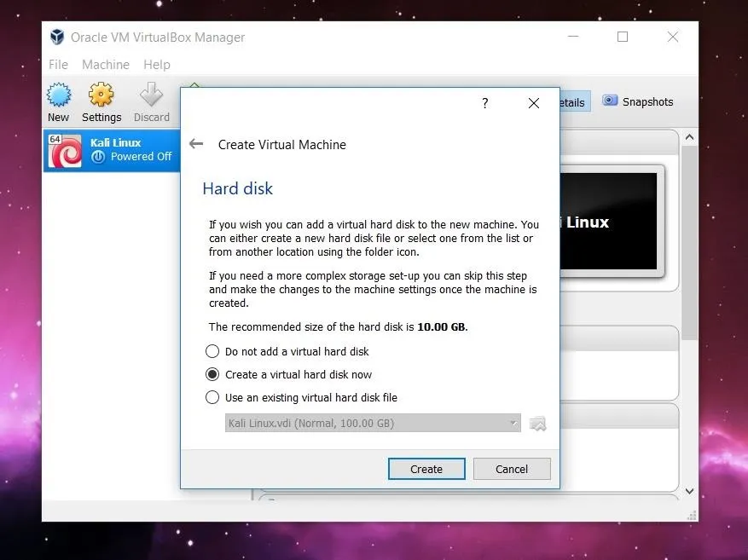Click the '10.00 GB' recommended size text
Screen dimensions: 748x560
click(441, 327)
